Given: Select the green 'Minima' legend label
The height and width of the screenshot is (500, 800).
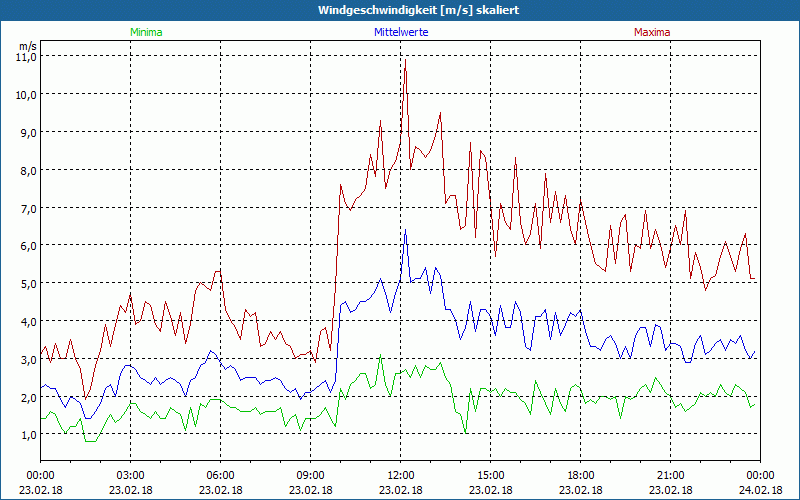Looking at the screenshot, I should pyautogui.click(x=146, y=32).
